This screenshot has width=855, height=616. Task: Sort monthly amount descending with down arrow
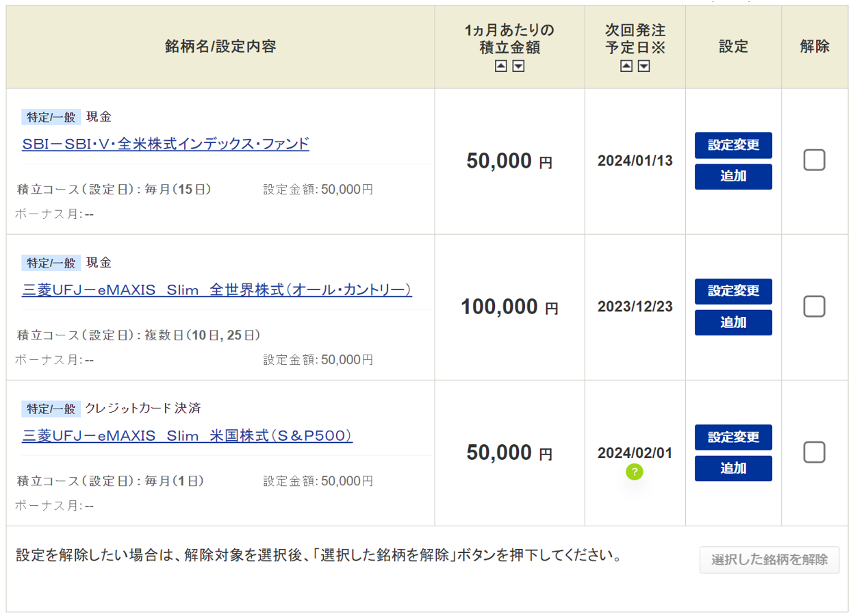pyautogui.click(x=518, y=66)
